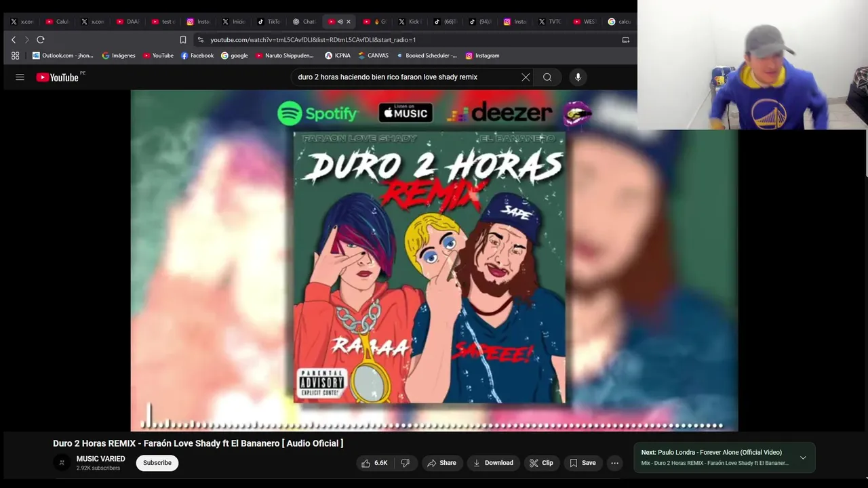The width and height of the screenshot is (868, 488).
Task: Click the Duro 2 Horas REMIX video title
Action: point(198,443)
